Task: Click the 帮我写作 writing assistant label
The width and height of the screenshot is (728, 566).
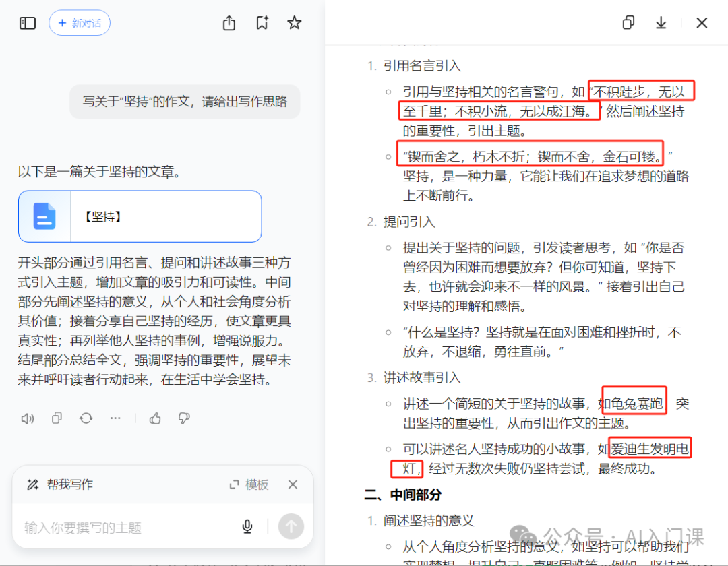Action: click(x=69, y=485)
